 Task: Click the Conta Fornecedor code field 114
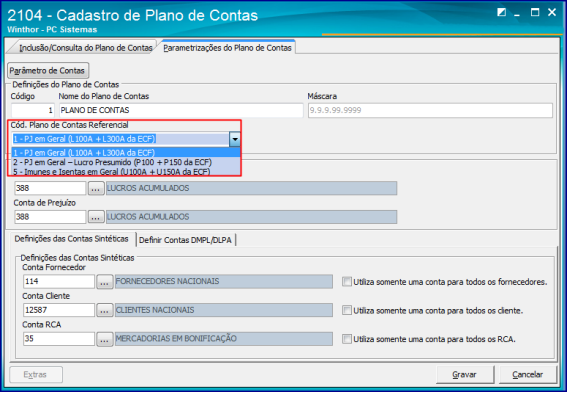pyautogui.click(x=59, y=281)
